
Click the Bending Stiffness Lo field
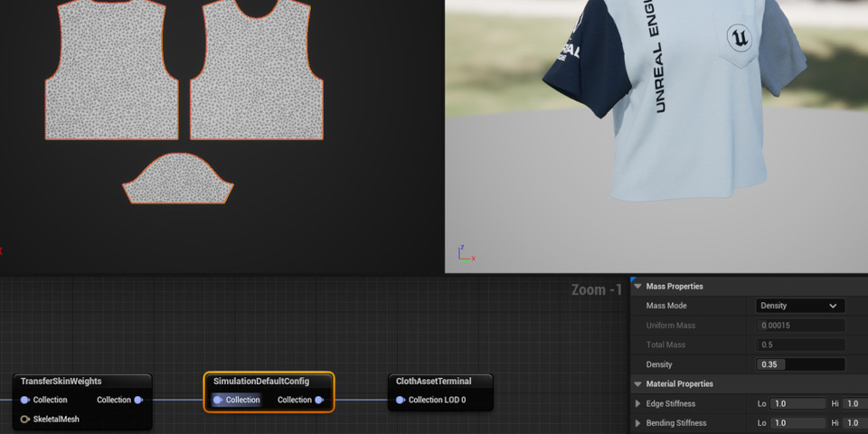[797, 423]
